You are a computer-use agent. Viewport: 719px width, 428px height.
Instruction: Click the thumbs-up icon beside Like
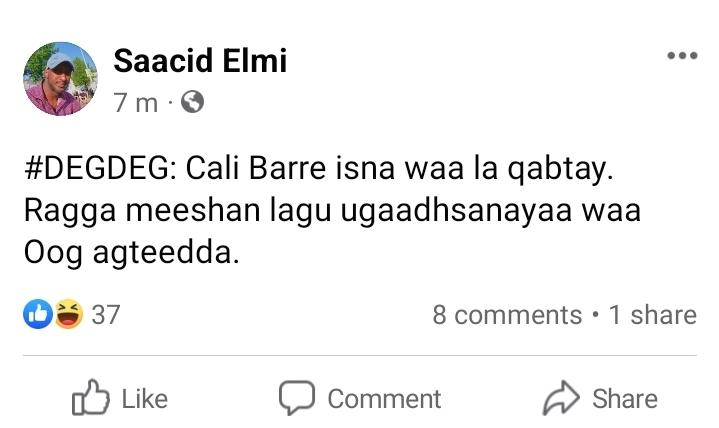[90, 398]
